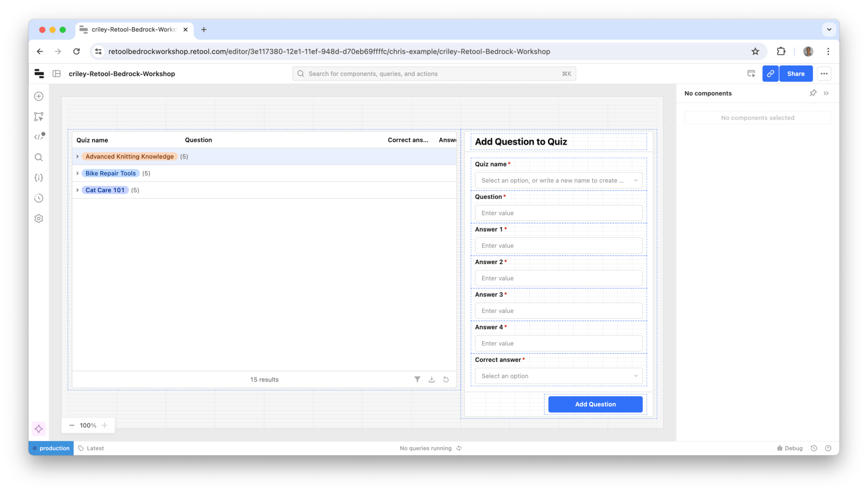
Task: Zoom in canvas with plus icon
Action: coord(105,426)
